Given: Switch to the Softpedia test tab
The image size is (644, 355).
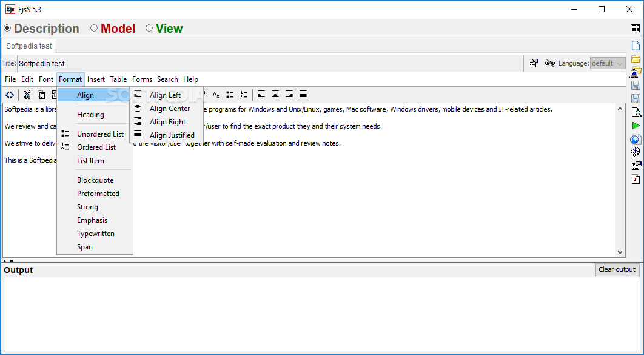Looking at the screenshot, I should (x=29, y=46).
